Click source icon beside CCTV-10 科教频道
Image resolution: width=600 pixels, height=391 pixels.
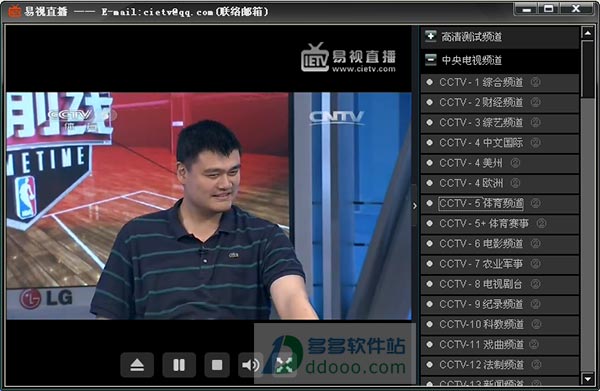[536, 325]
